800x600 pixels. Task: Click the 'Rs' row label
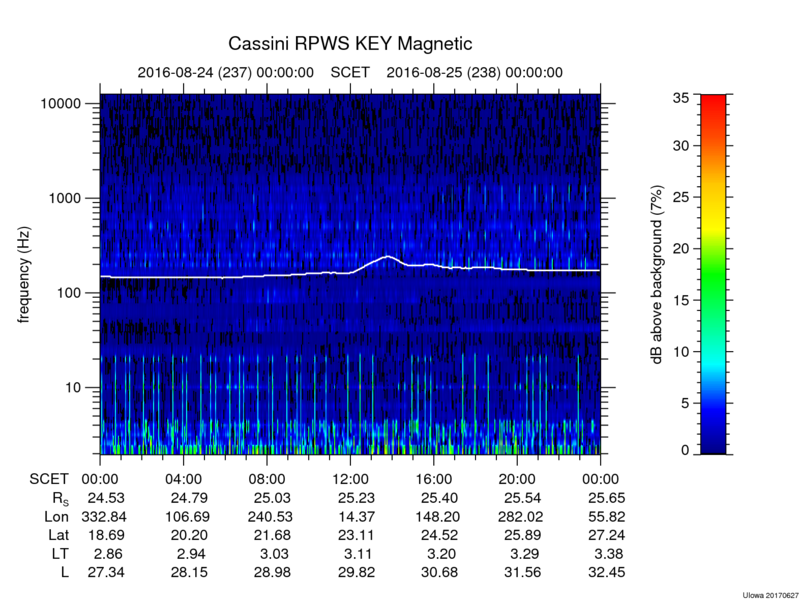click(x=60, y=498)
